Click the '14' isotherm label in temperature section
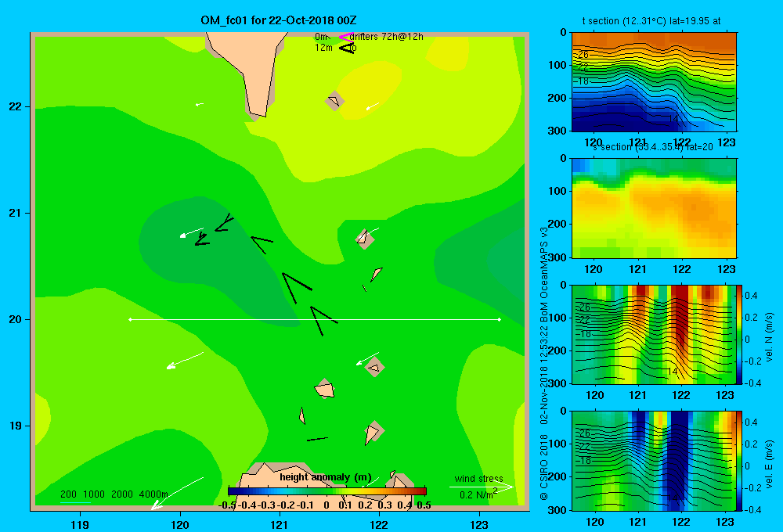The image size is (783, 532). [673, 119]
